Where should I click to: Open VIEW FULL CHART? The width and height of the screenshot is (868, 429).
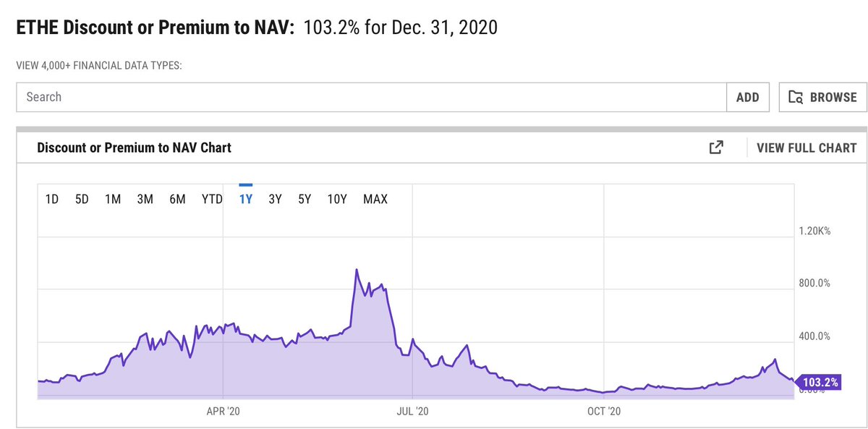(806, 148)
